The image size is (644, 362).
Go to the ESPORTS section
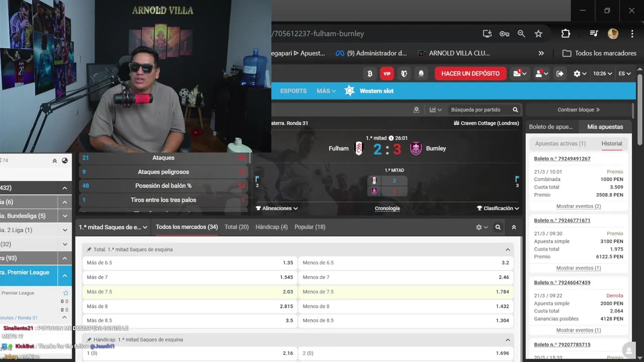click(293, 91)
